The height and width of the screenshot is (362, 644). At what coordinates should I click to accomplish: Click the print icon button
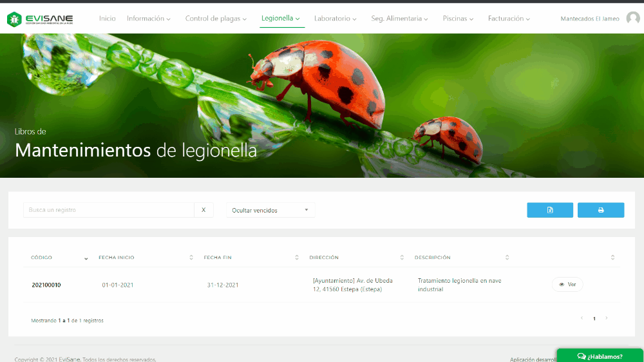click(x=600, y=210)
